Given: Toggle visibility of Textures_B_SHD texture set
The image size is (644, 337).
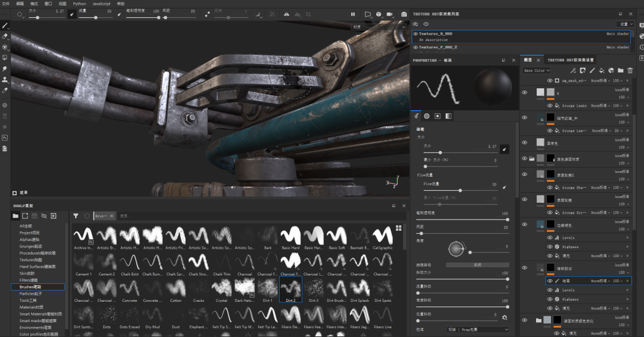Looking at the screenshot, I should 415,33.
